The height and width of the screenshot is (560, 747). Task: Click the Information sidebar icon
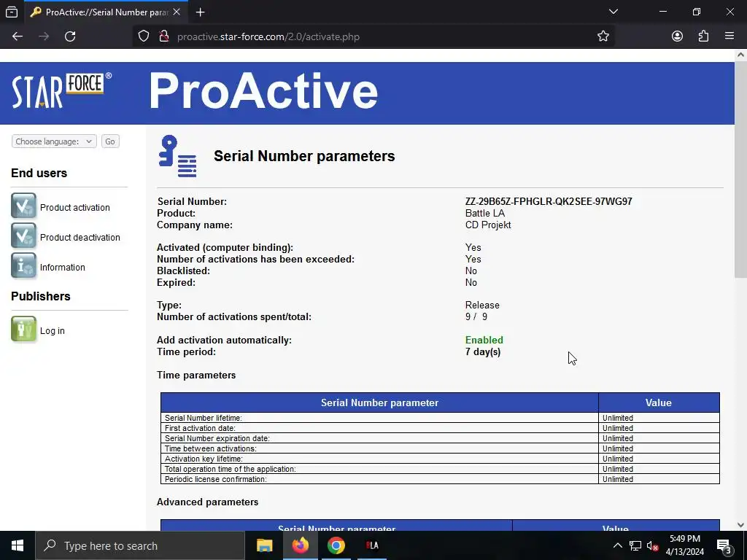[23, 265]
